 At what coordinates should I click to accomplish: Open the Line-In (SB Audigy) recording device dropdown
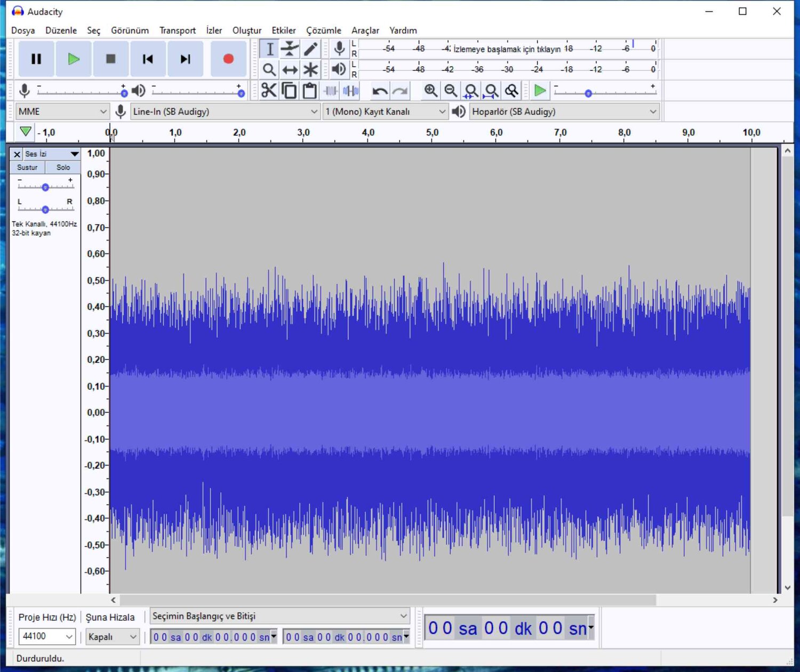225,111
